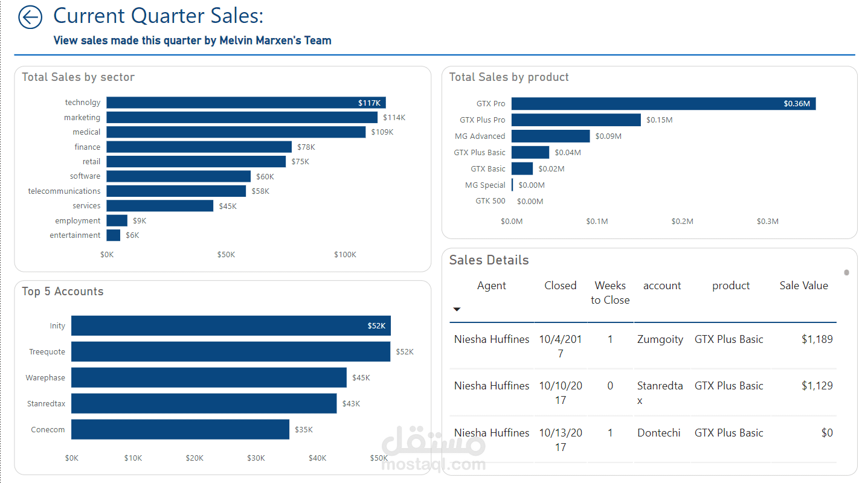The height and width of the screenshot is (483, 868).
Task: Select the GTX Pro product bar
Action: pos(664,103)
